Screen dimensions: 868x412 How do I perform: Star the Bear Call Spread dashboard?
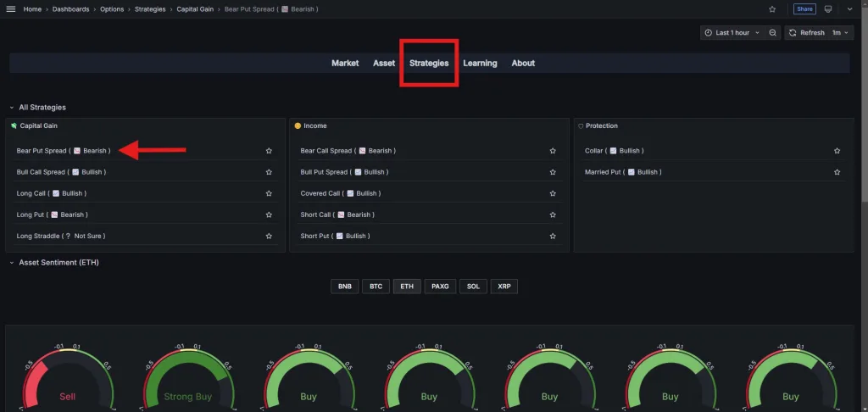tap(553, 151)
